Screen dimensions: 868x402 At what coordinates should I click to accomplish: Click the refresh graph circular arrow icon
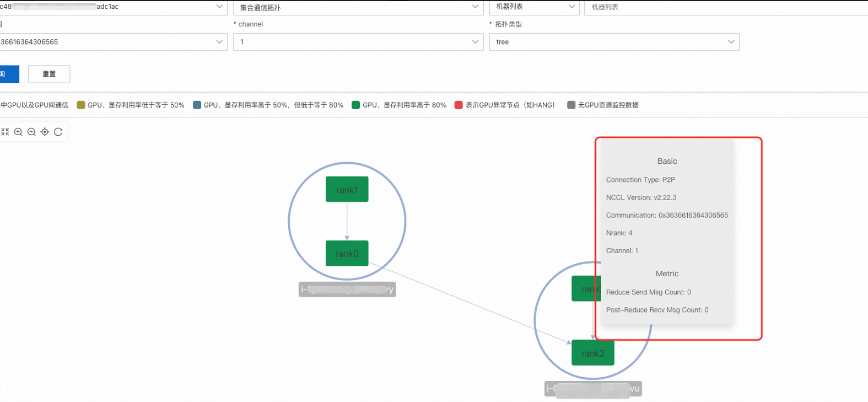(58, 132)
